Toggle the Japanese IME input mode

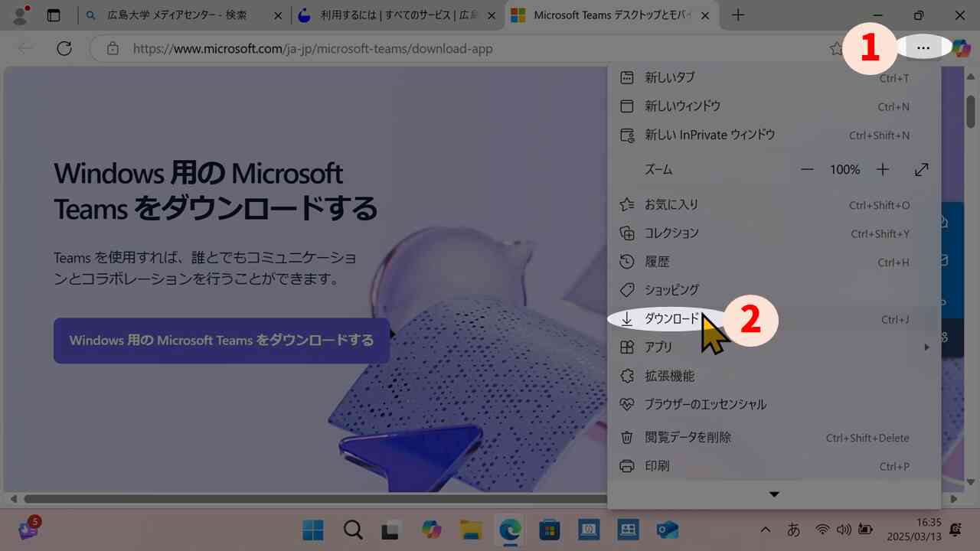pyautogui.click(x=793, y=530)
